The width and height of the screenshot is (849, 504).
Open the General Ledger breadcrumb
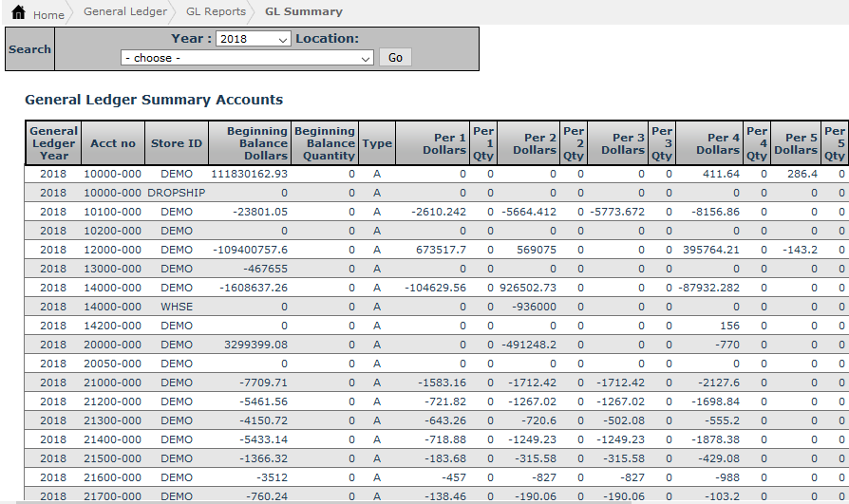tap(124, 12)
